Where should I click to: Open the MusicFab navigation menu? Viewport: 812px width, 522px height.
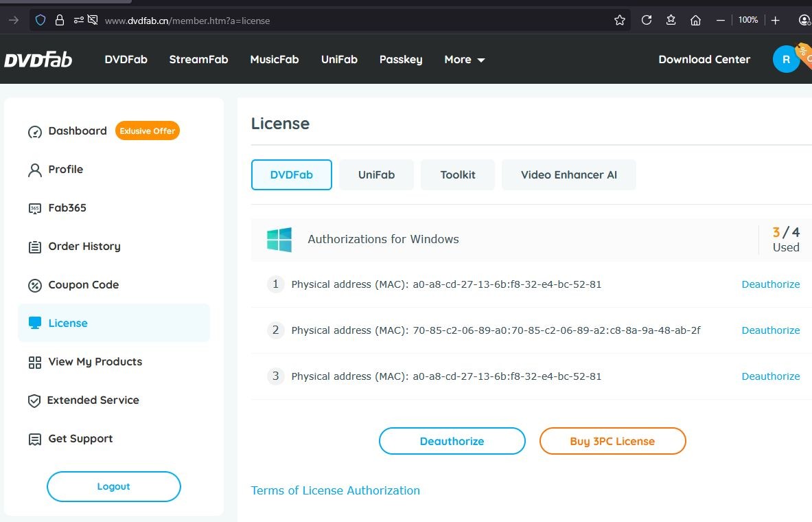(x=275, y=60)
